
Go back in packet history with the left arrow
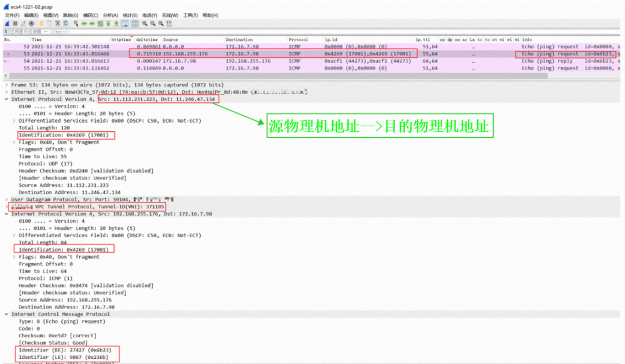84,24
